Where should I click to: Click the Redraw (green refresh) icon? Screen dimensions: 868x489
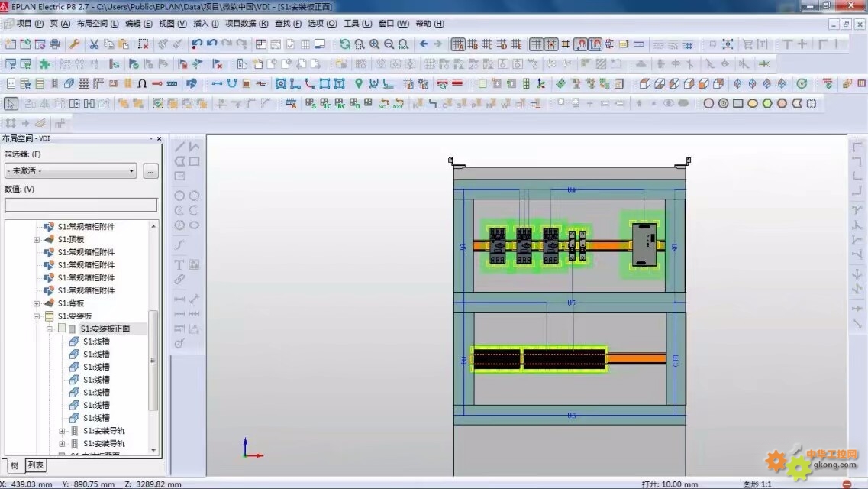[345, 44]
